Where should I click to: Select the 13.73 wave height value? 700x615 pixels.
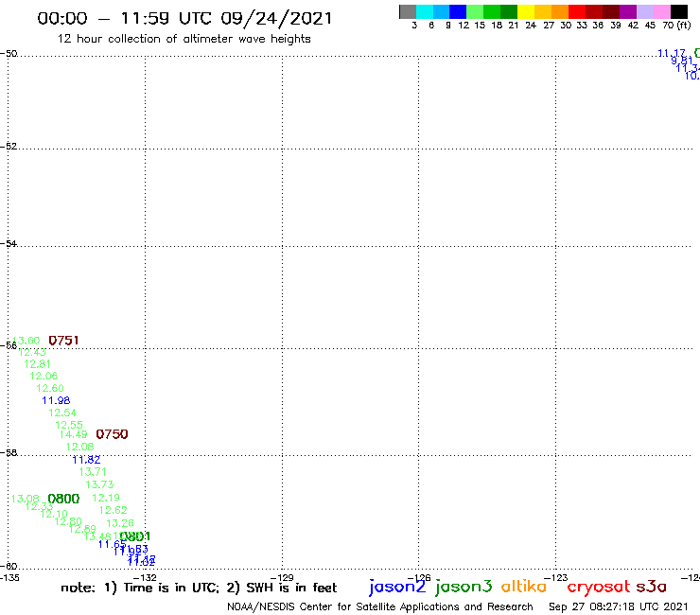coord(99,484)
